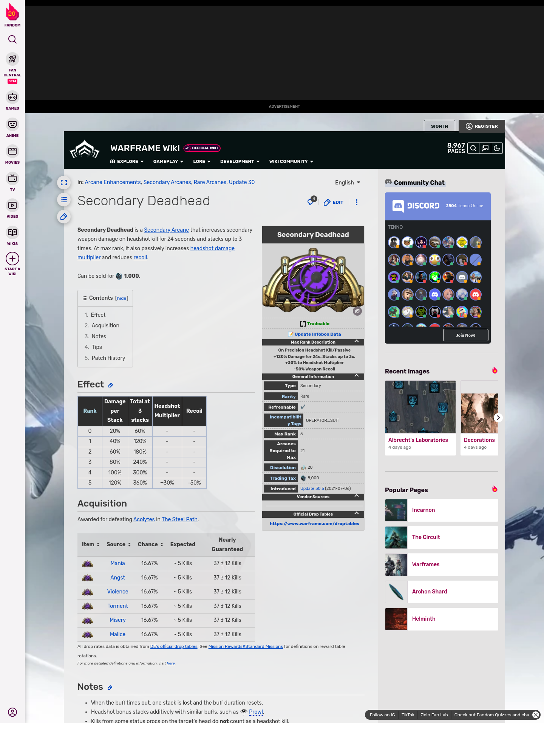Open the Lore menu

(202, 161)
